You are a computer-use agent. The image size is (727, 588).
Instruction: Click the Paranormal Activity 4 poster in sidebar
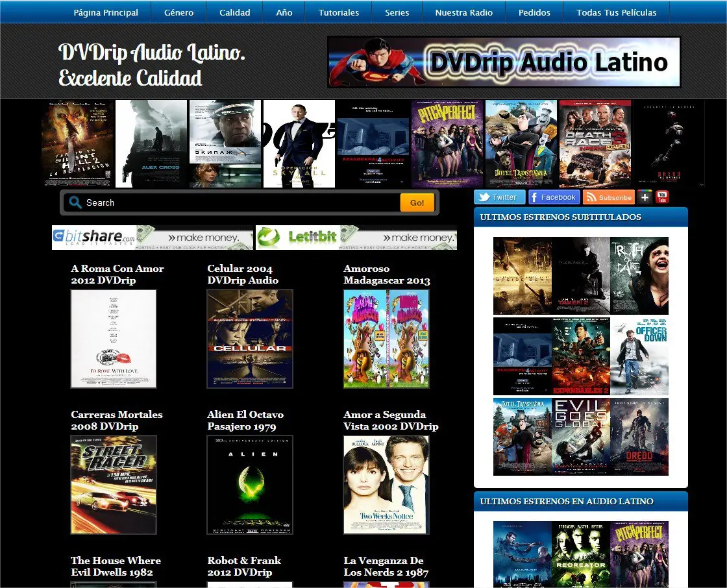point(523,356)
